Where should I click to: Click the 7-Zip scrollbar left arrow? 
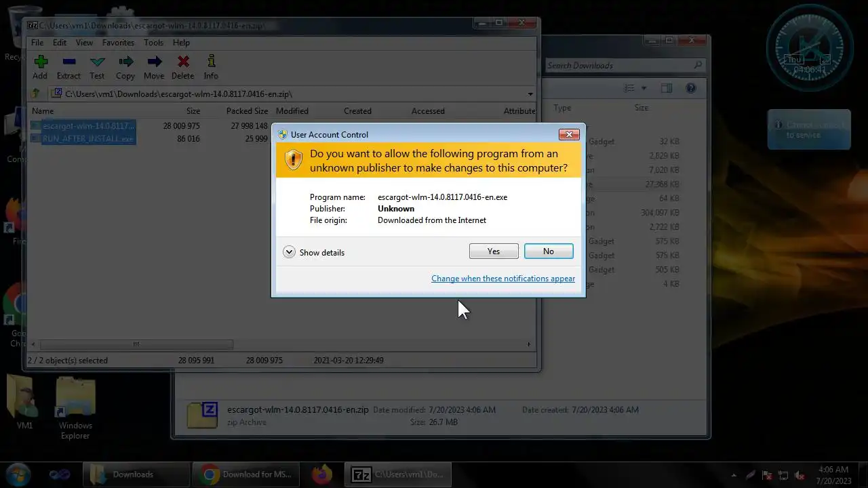[x=34, y=344]
